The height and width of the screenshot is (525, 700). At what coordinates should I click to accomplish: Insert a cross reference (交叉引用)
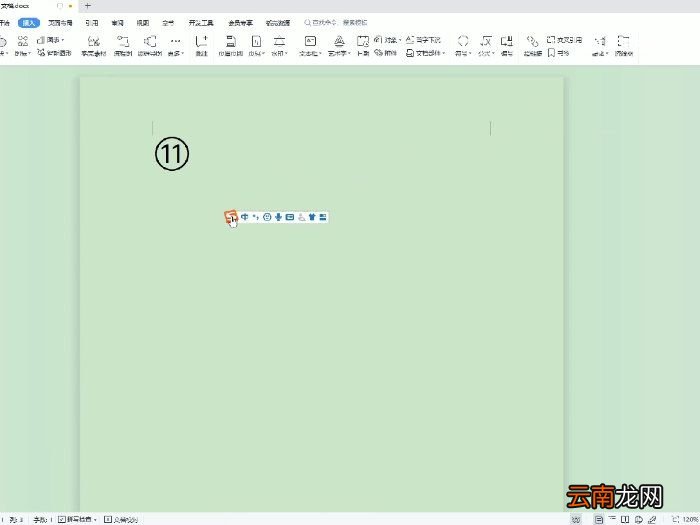[x=564, y=40]
